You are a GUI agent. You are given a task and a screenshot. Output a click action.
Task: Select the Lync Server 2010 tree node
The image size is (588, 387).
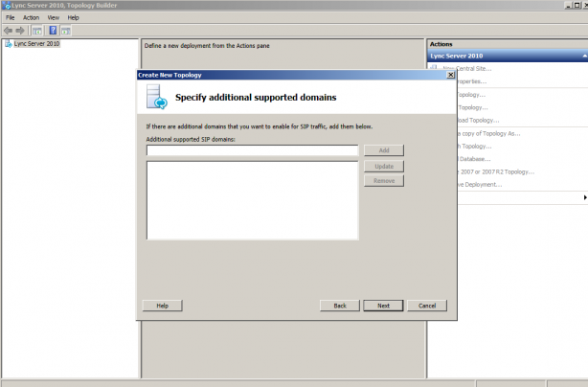click(36, 43)
